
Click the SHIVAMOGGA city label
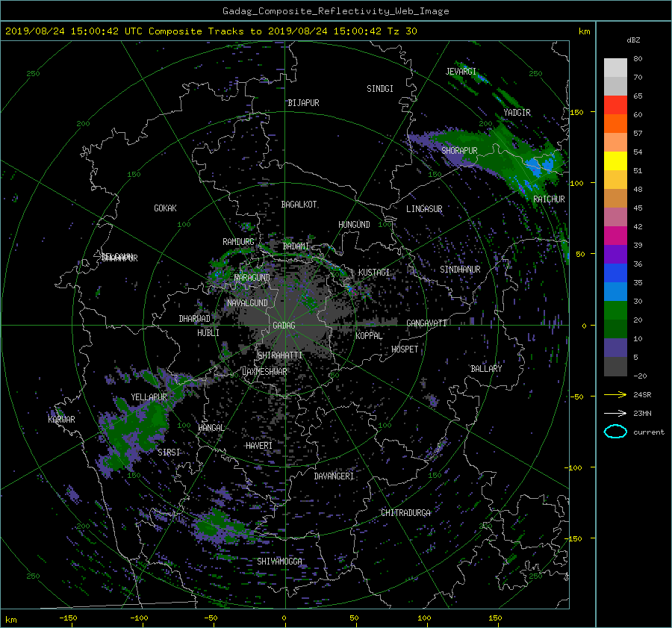pyautogui.click(x=279, y=561)
